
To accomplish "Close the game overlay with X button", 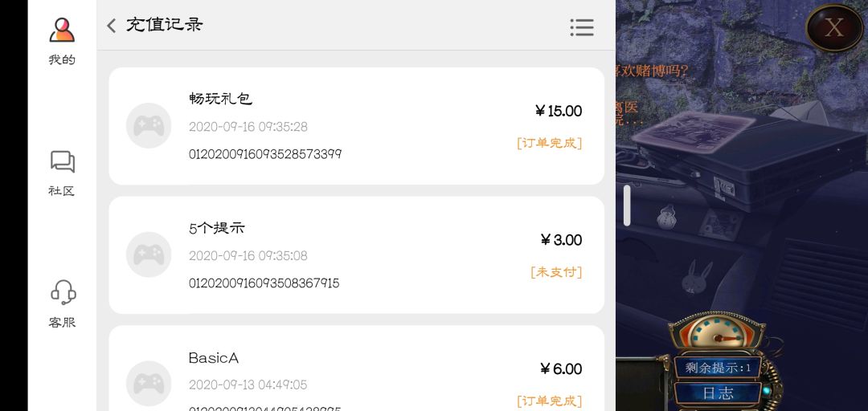I will [834, 28].
